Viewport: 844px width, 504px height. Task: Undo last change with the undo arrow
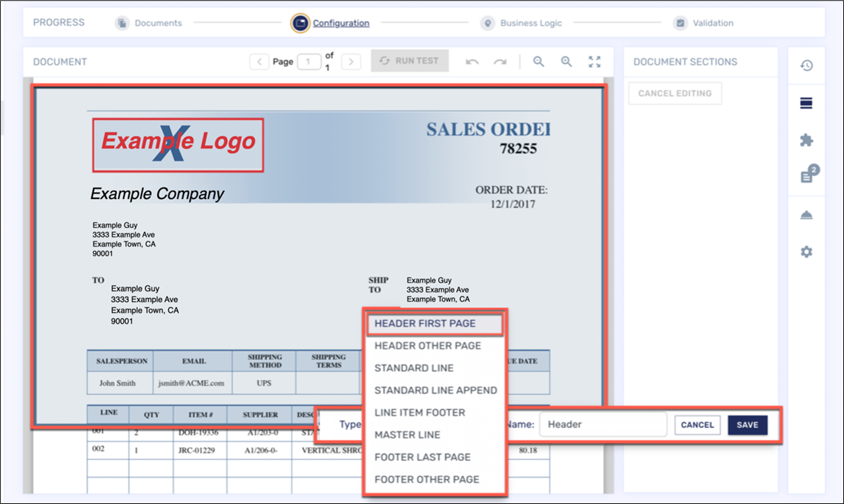click(471, 61)
